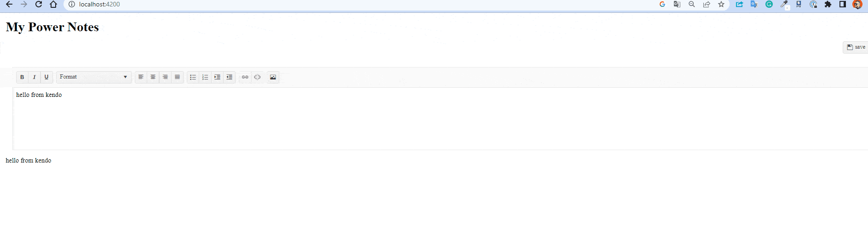
Task: Insert a hyperlink
Action: pos(245,77)
